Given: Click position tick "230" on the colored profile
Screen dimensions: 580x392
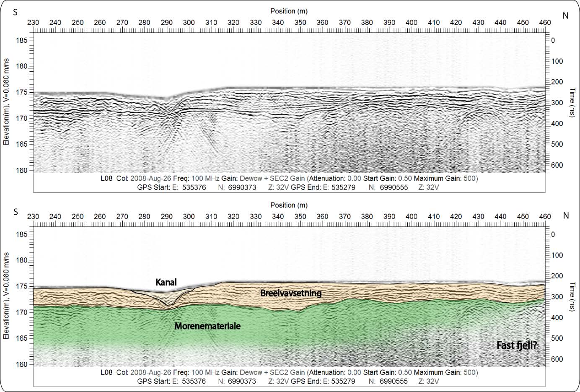Looking at the screenshot, I should [33, 216].
